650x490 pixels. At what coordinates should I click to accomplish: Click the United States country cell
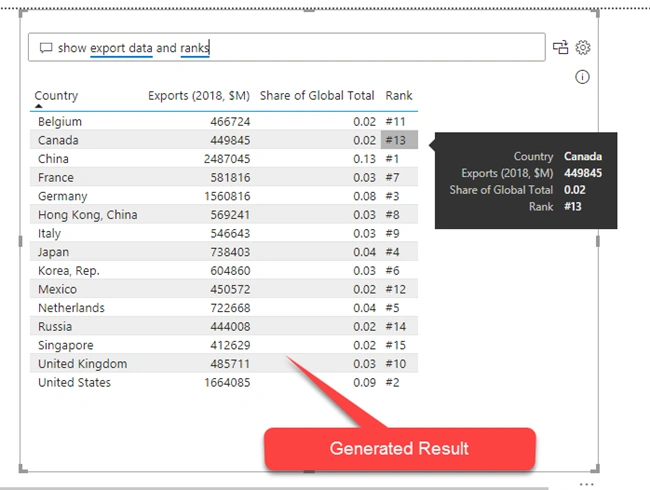pos(75,382)
